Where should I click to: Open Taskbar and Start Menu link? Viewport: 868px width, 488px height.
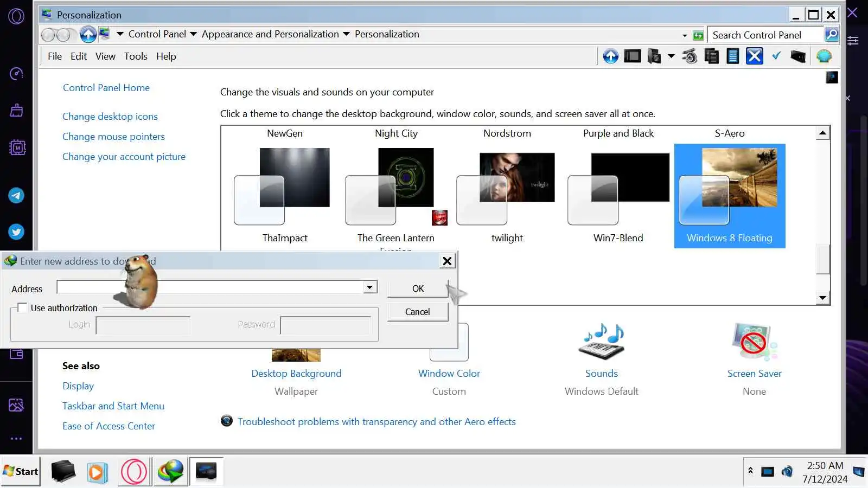[x=113, y=406]
